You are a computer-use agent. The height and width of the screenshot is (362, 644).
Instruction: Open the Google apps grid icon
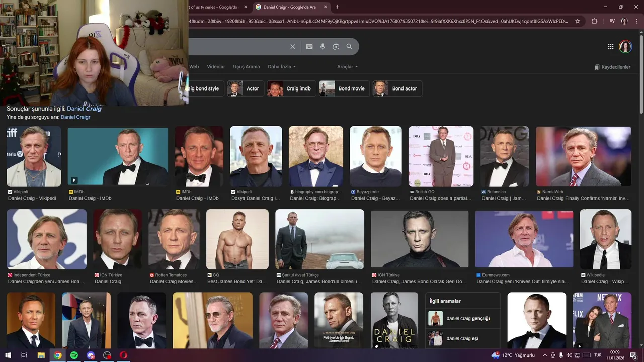pos(611,47)
